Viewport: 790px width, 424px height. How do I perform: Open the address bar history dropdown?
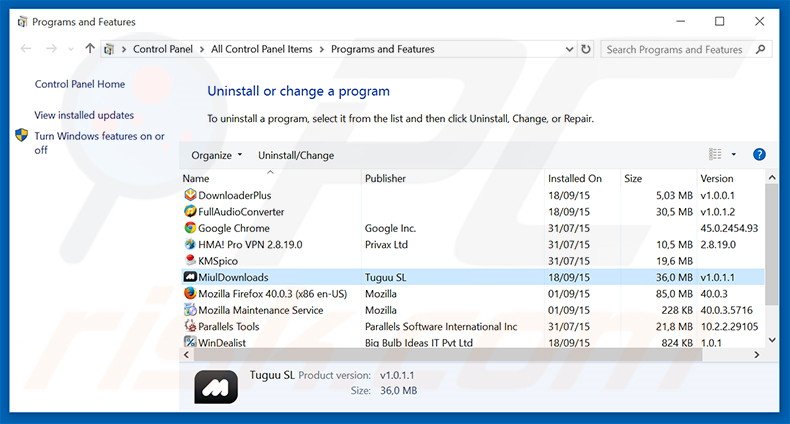pyautogui.click(x=569, y=49)
